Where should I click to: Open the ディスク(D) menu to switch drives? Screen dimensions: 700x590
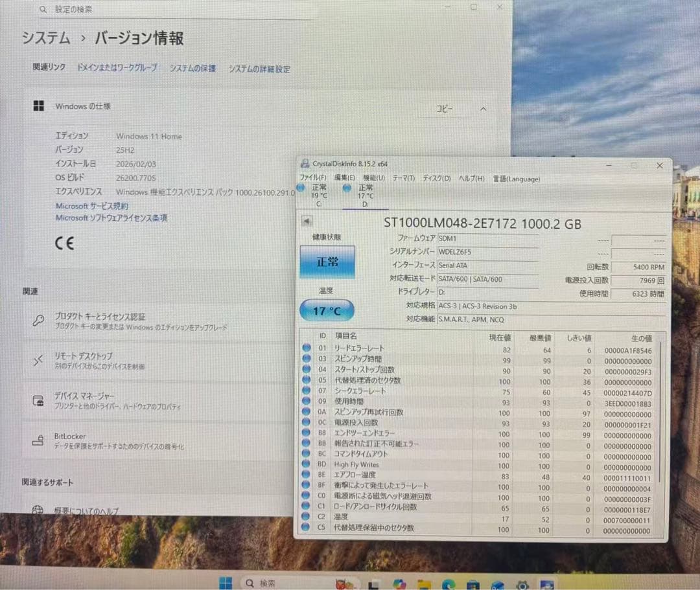pyautogui.click(x=437, y=179)
